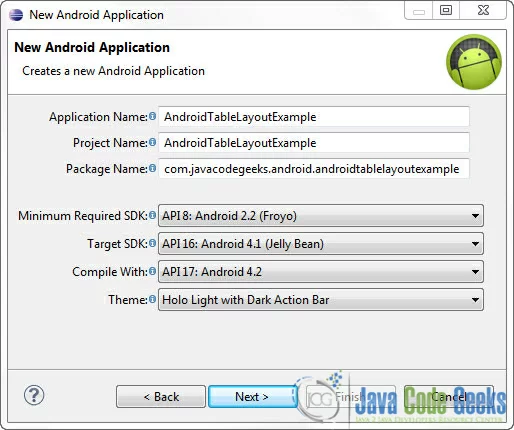Open help via question mark icon
514x430 pixels.
pos(34,395)
